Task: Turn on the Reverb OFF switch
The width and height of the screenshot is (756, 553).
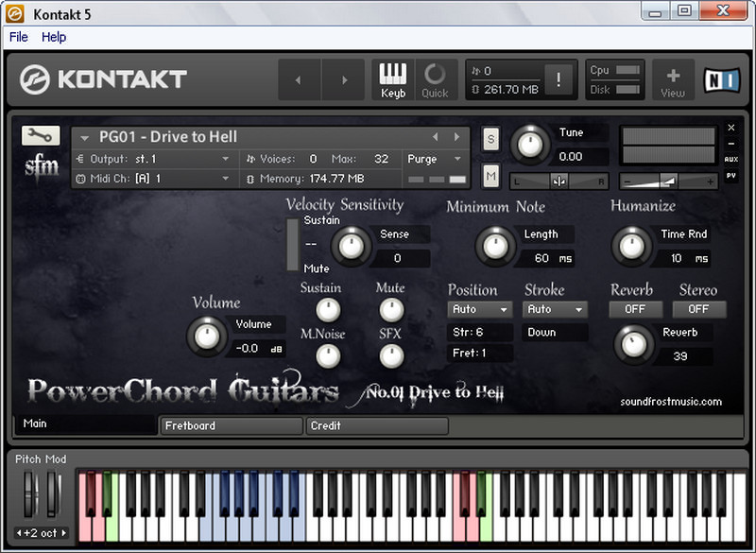Action: coord(634,309)
